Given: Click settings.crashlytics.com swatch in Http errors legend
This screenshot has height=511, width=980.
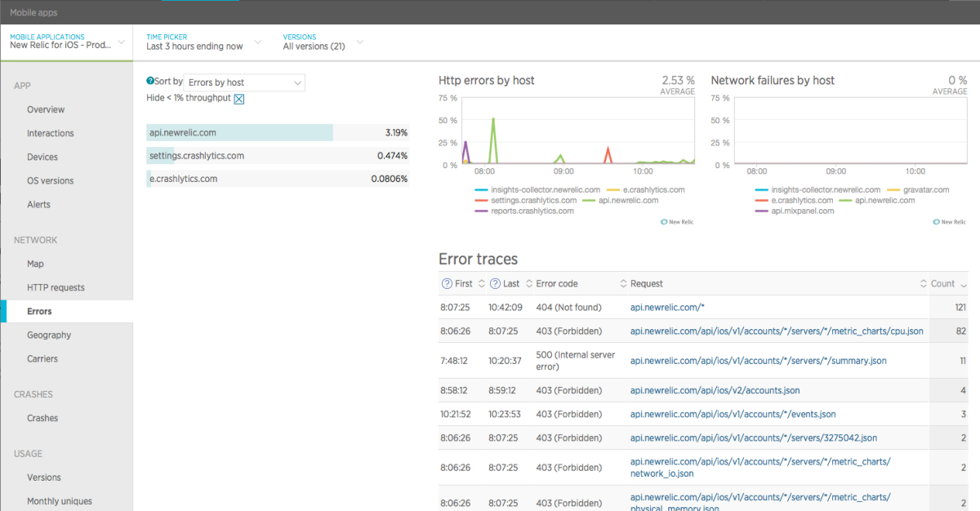Looking at the screenshot, I should click(479, 200).
